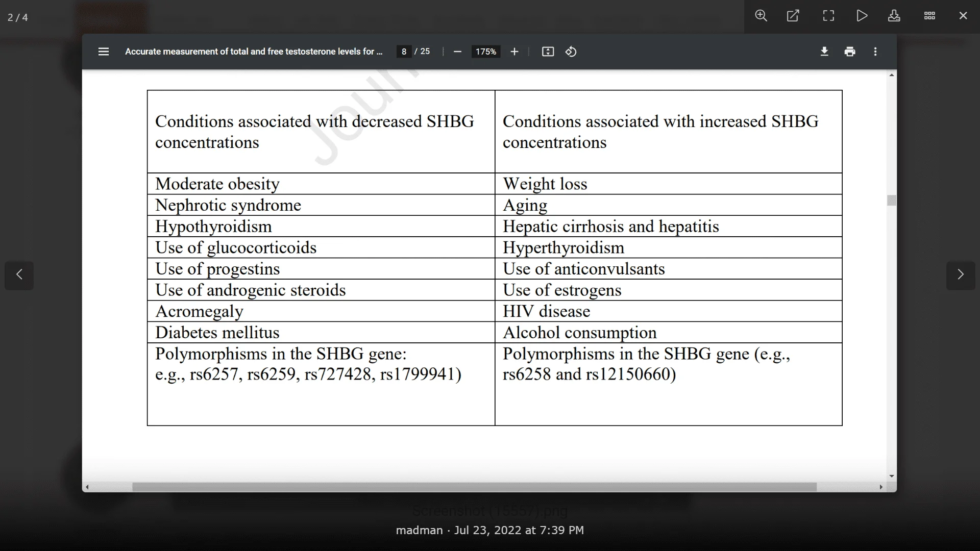
Task: Rotate PDF counterclockwise
Action: point(571,52)
